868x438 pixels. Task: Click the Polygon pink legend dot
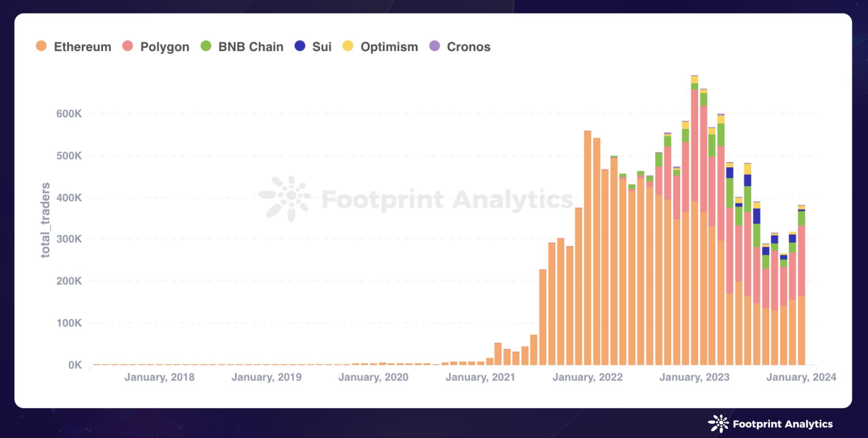click(128, 46)
